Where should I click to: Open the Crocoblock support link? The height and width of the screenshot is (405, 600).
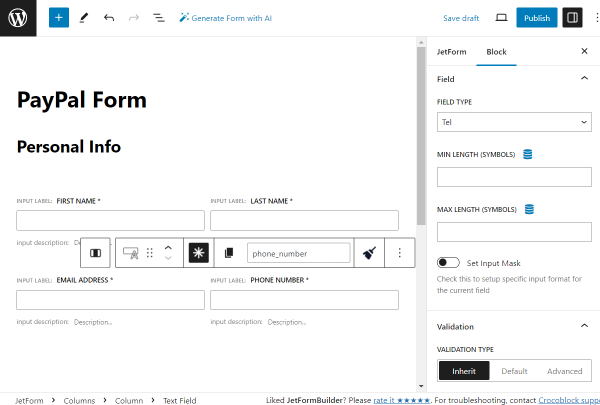569,400
